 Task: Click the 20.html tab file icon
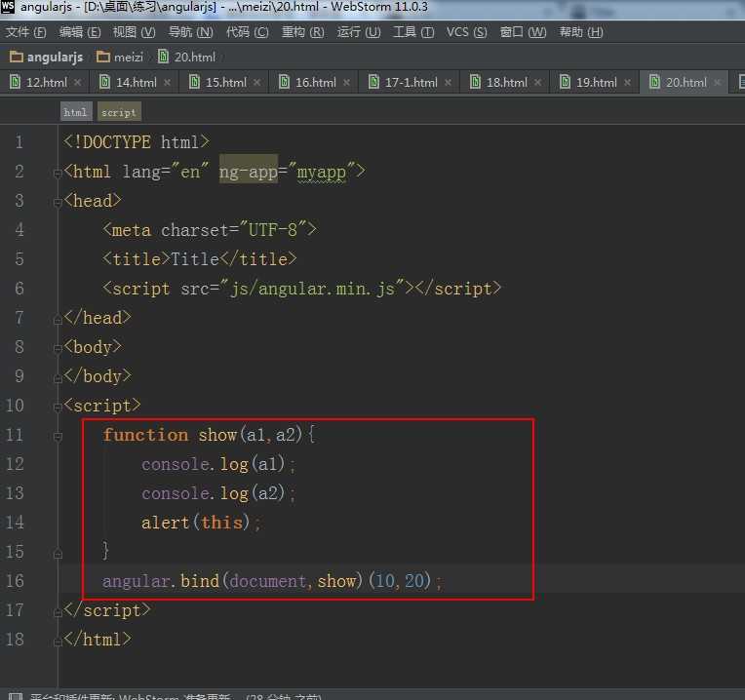point(654,82)
